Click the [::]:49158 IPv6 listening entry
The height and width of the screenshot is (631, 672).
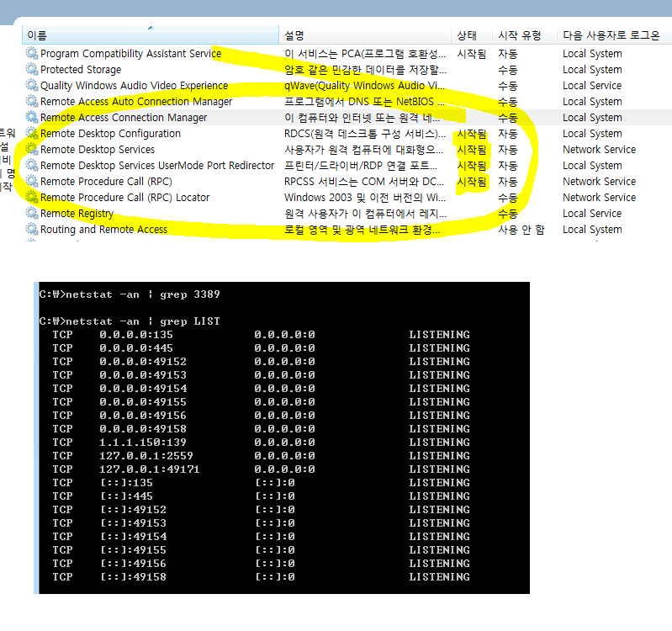133,577
